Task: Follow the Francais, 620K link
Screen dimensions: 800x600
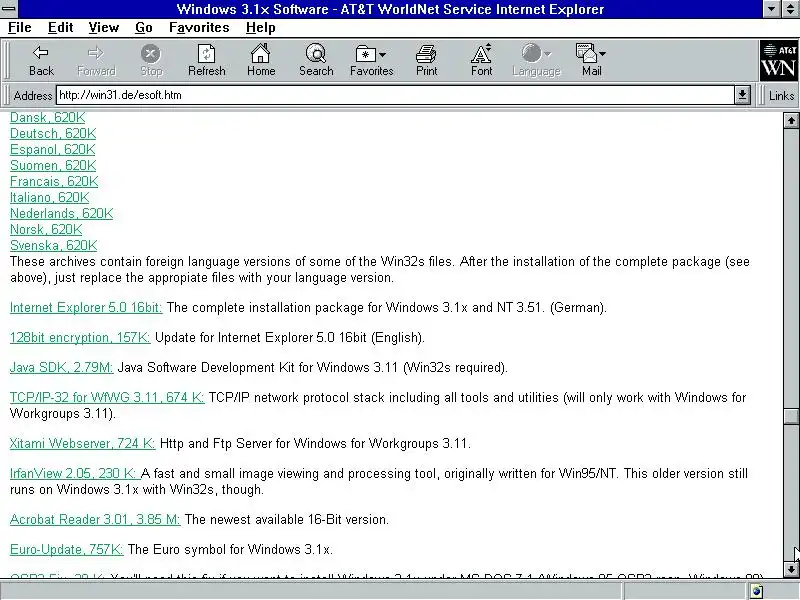Action: pyautogui.click(x=54, y=182)
